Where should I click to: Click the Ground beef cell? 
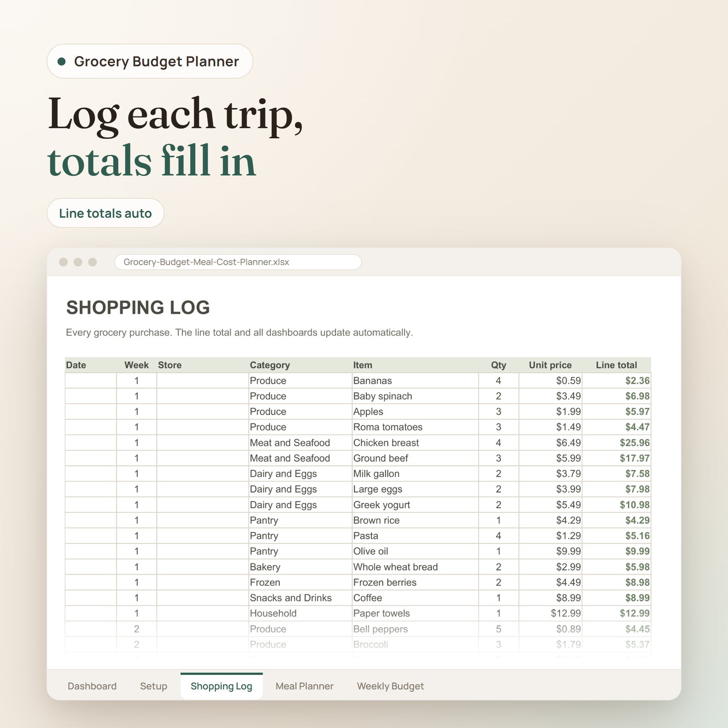(415, 458)
